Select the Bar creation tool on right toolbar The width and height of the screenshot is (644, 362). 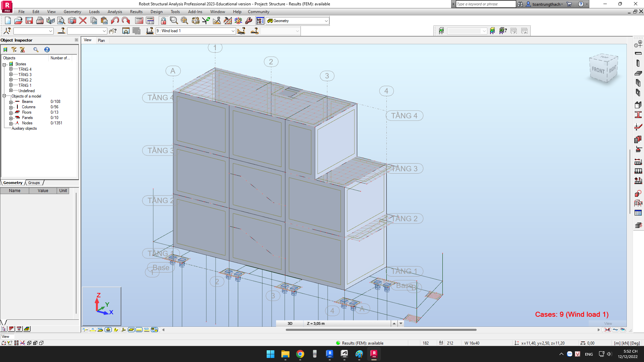point(638,53)
